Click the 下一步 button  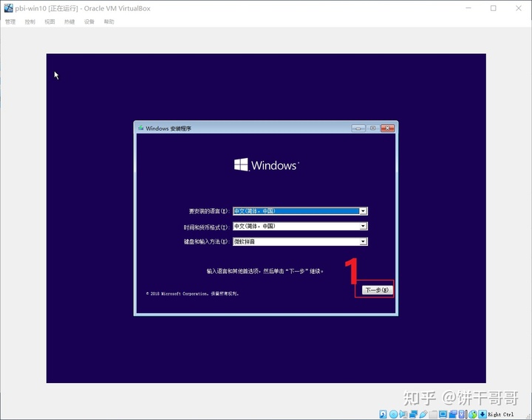[x=378, y=290]
